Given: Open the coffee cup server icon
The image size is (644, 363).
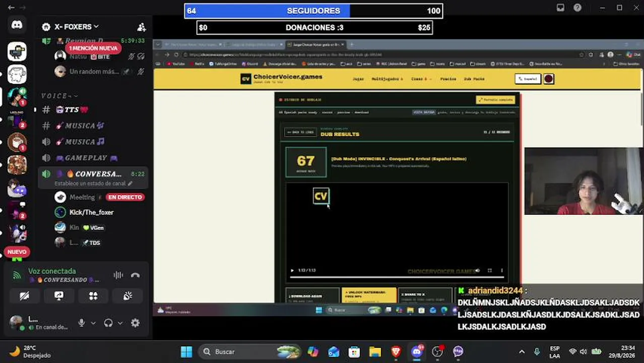Looking at the screenshot, I should [x=17, y=142].
